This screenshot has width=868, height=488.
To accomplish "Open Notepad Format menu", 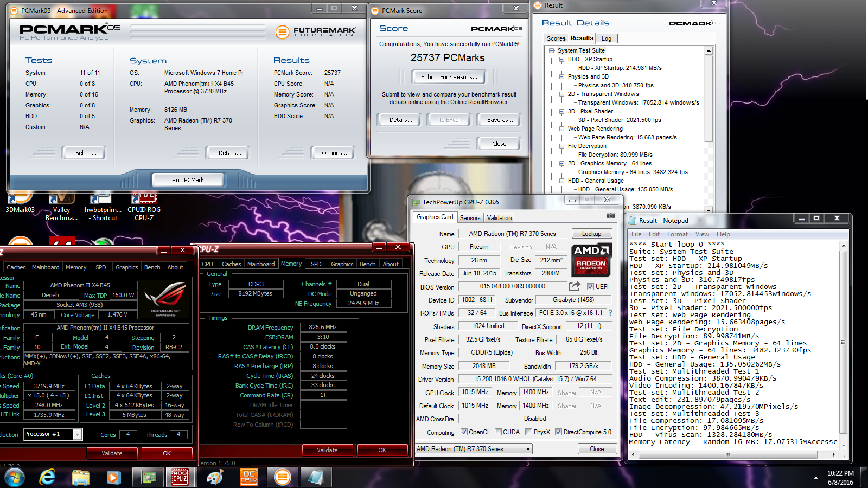I will [677, 234].
